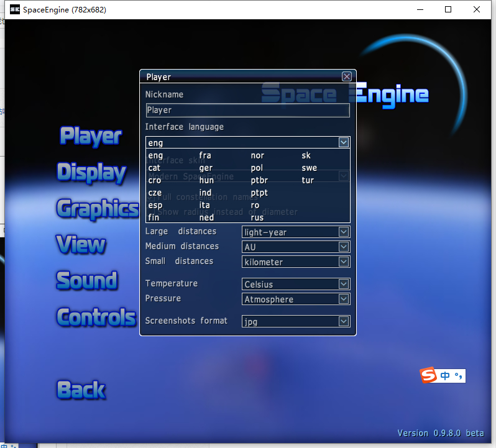The height and width of the screenshot is (448, 496).
Task: Collapse the Interface language dropdown arrow
Action: coord(344,142)
